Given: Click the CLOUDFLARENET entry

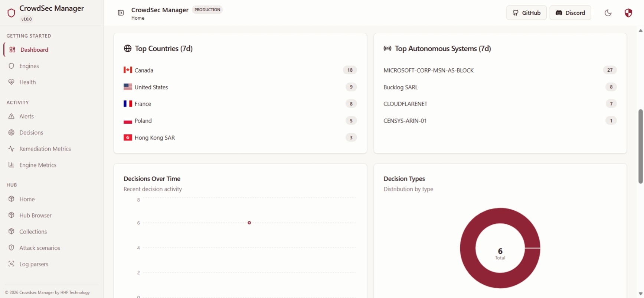Looking at the screenshot, I should tap(405, 104).
